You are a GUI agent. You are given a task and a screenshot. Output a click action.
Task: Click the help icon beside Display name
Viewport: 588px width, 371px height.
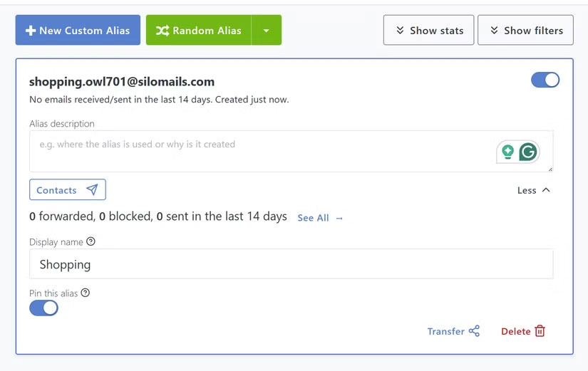point(91,241)
